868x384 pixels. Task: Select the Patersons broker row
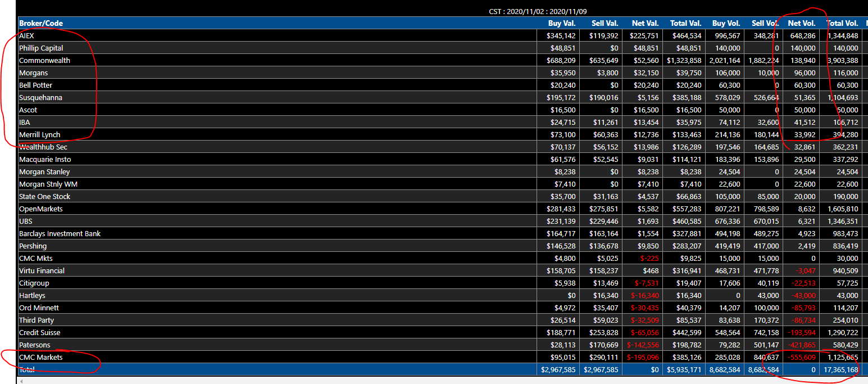[442, 345]
